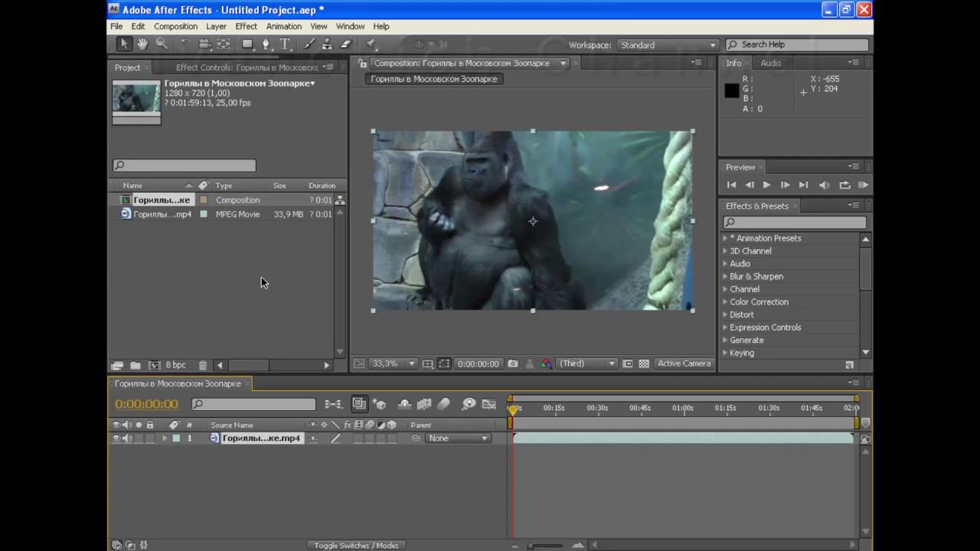Expand the Keying effects category
The image size is (980, 551).
725,353
